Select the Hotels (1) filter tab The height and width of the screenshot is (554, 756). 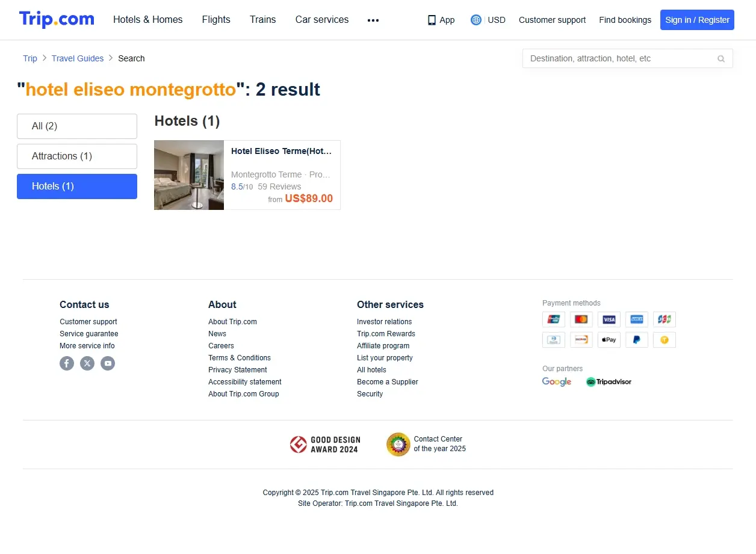[77, 186]
